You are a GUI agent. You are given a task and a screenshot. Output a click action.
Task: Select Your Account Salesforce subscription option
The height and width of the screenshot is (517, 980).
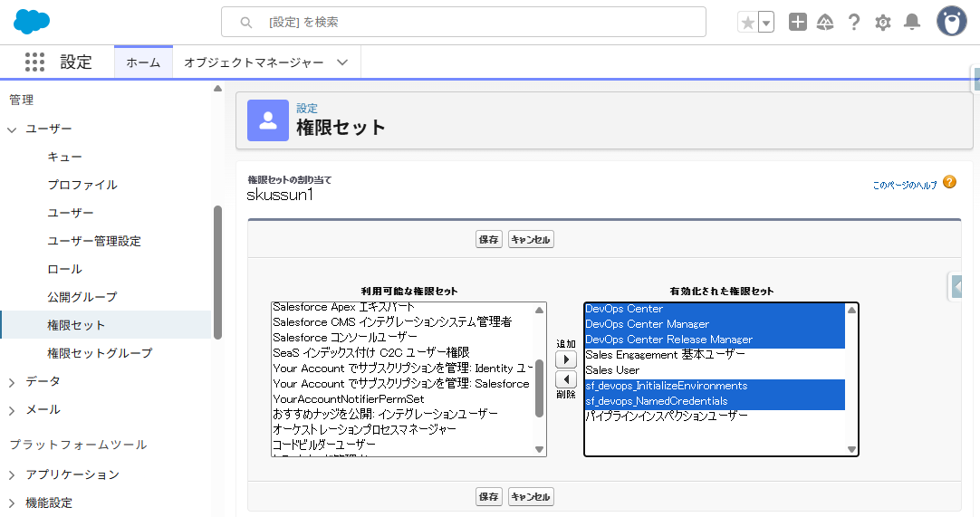coord(400,383)
